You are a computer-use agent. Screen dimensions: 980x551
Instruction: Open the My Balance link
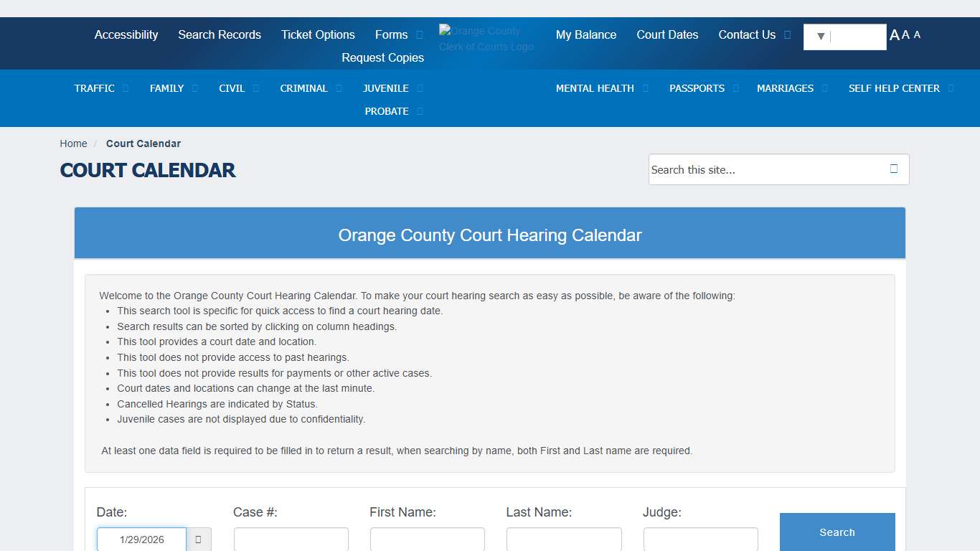coord(586,34)
